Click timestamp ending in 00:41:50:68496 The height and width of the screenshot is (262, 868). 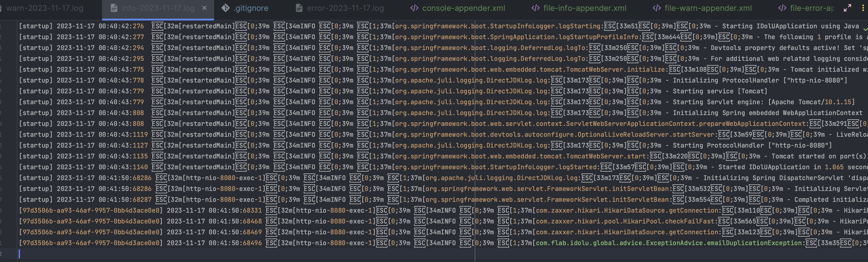(214, 243)
